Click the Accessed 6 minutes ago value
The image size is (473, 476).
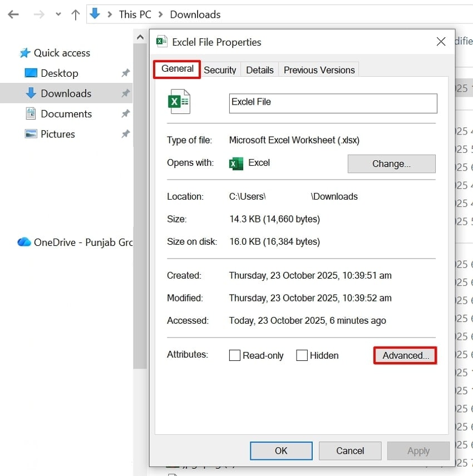(x=307, y=320)
